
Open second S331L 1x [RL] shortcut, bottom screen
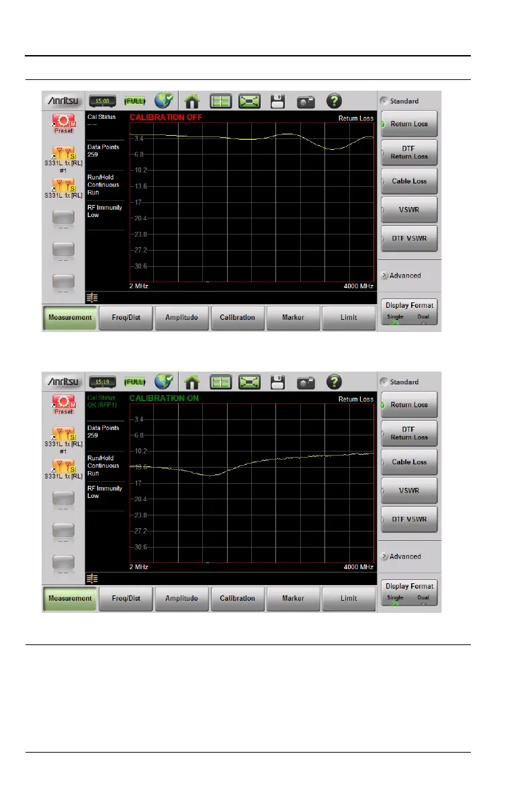point(63,469)
